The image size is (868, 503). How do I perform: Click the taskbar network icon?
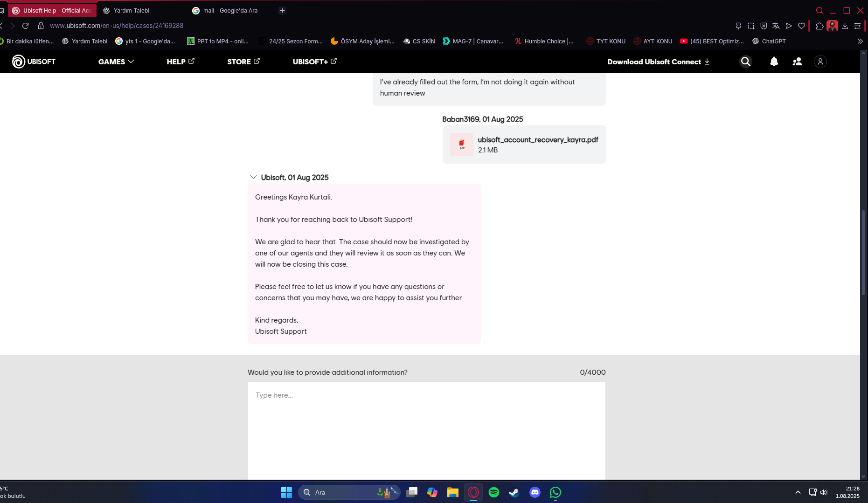pyautogui.click(x=812, y=492)
